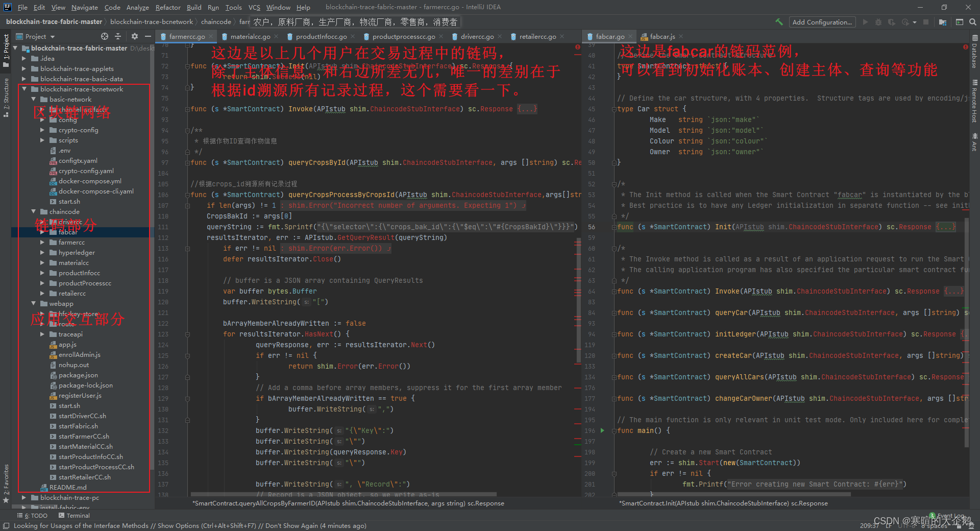Open the Favorites tool window
Viewport: 980px width, 531px height.
tap(6, 484)
